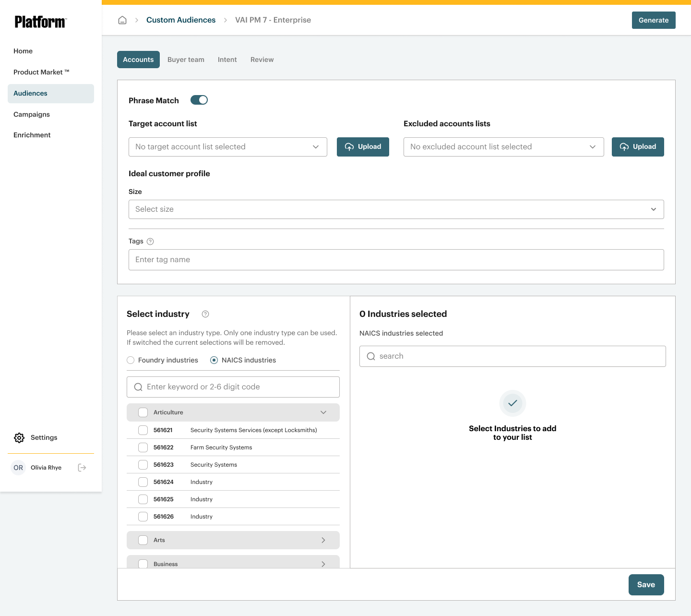Click the Select industry help icon
The height and width of the screenshot is (616, 691).
205,314
